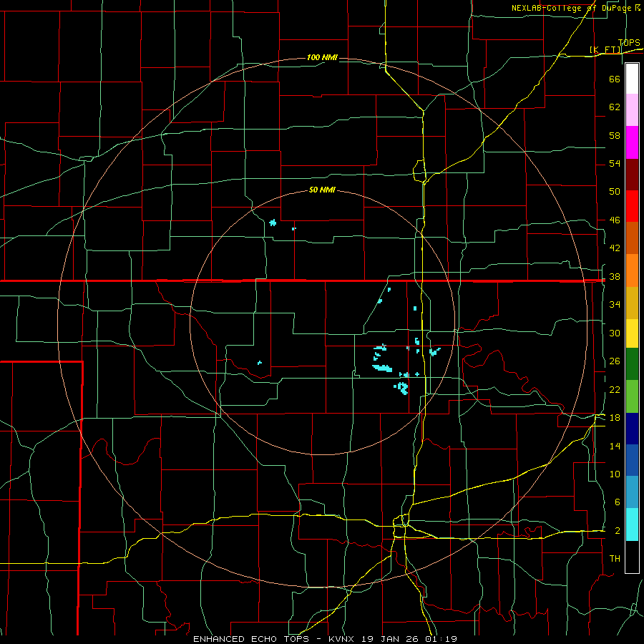644x644 pixels.
Task: Click the '62' legend value
Action: click(615, 107)
